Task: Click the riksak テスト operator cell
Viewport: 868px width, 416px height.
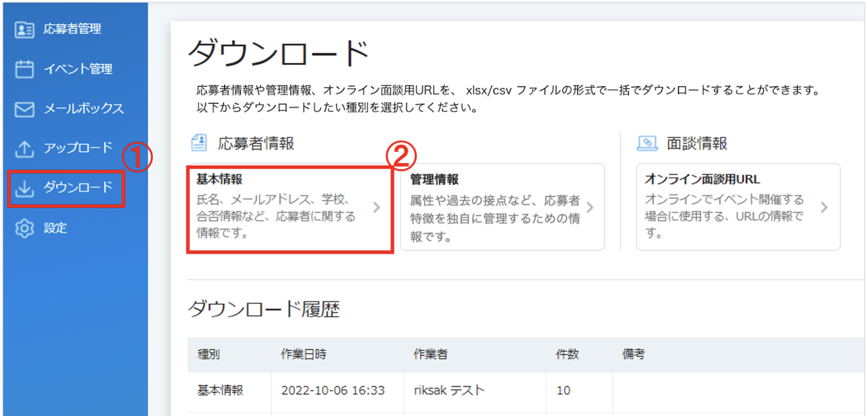Action: pyautogui.click(x=449, y=391)
